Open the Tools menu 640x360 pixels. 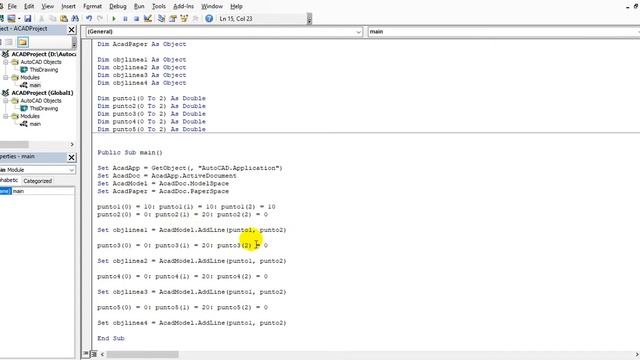(x=159, y=6)
